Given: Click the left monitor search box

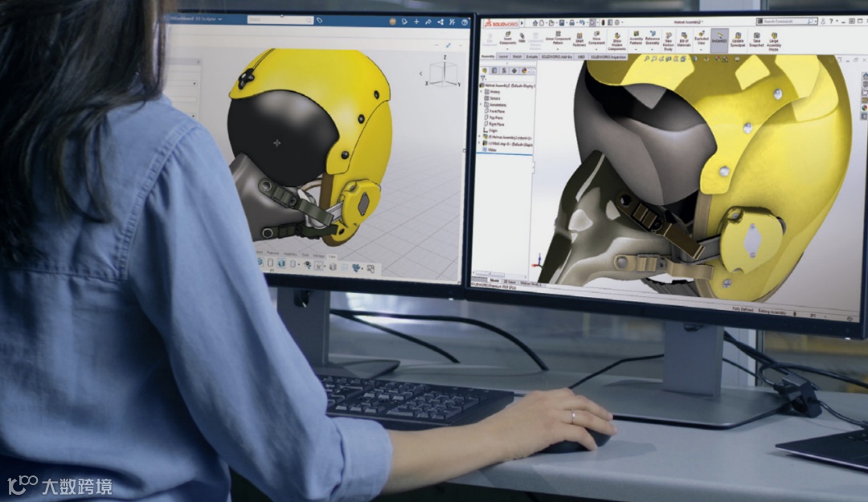Looking at the screenshot, I should tap(280, 20).
